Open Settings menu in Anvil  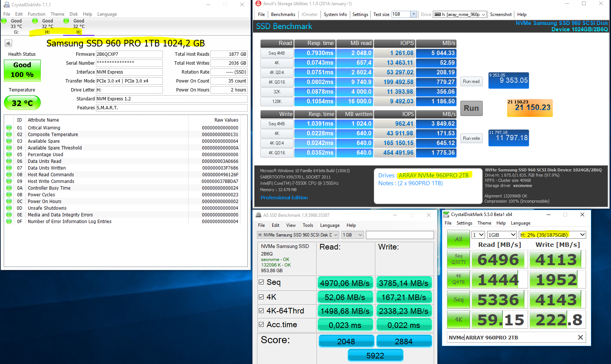point(360,15)
